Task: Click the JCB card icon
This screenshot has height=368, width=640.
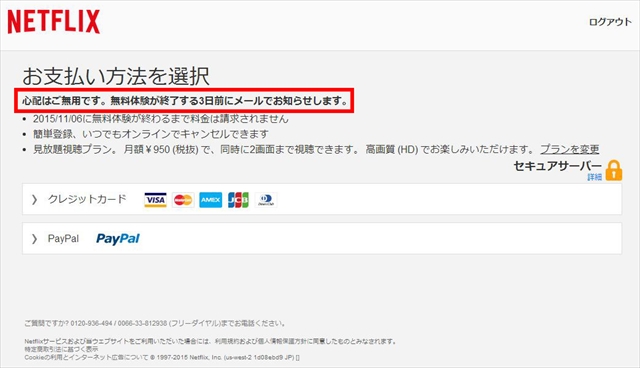Action: pyautogui.click(x=238, y=200)
